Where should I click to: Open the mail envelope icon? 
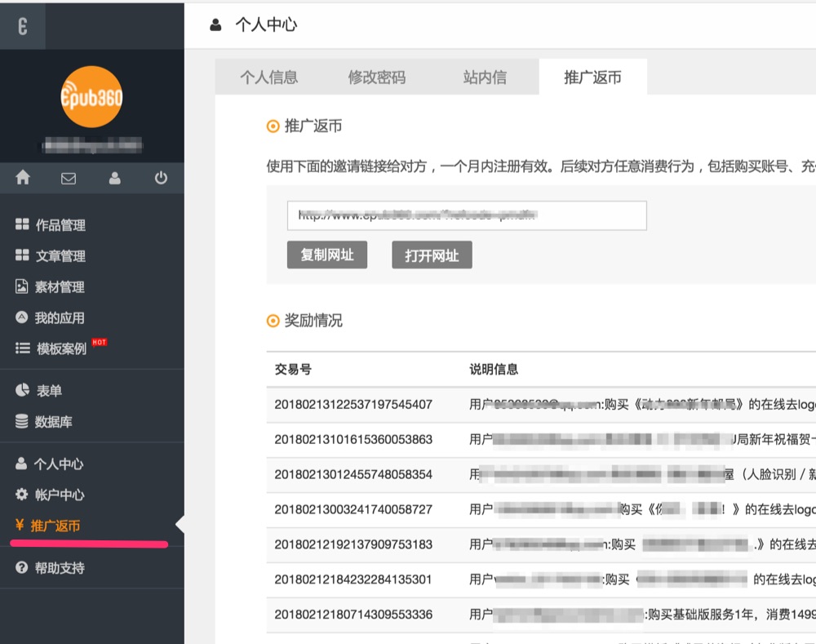pyautogui.click(x=69, y=178)
